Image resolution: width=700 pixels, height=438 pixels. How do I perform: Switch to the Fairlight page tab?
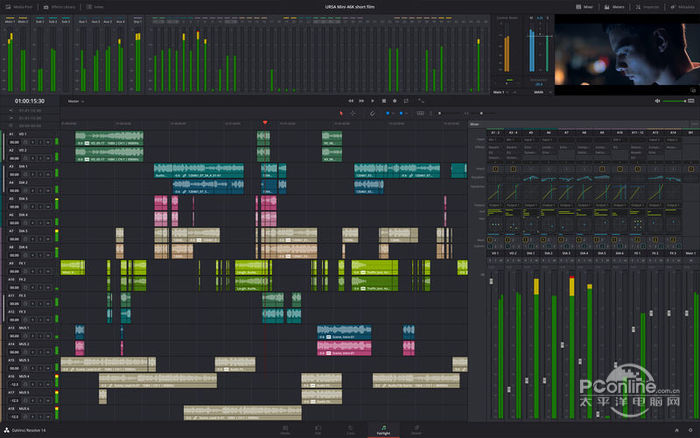click(383, 431)
